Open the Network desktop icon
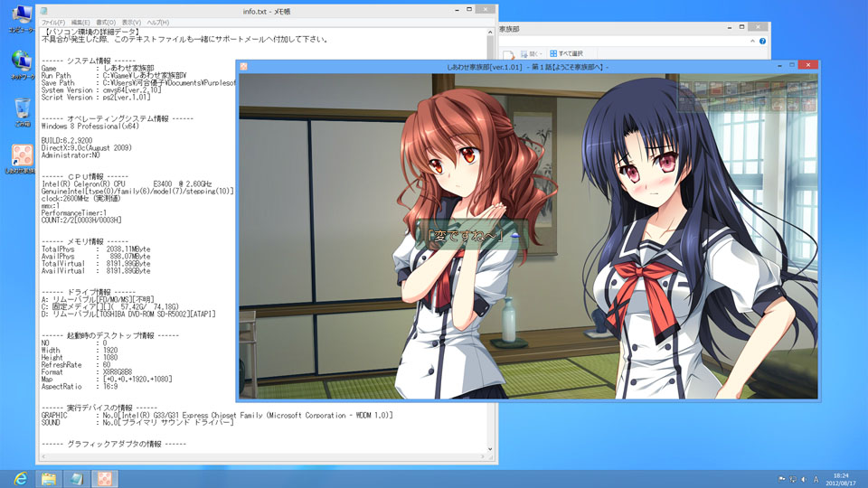The image size is (868, 488). [22, 64]
